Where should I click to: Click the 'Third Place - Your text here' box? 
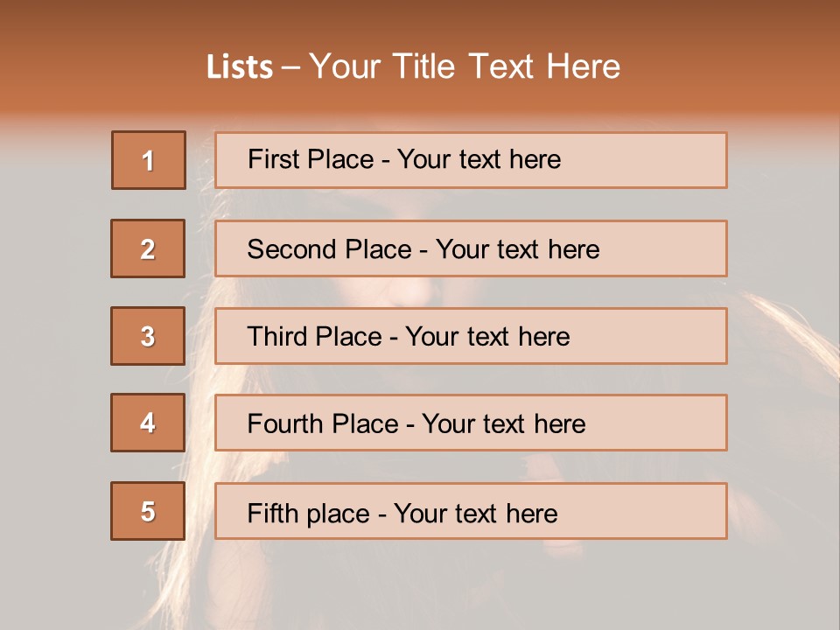click(471, 336)
